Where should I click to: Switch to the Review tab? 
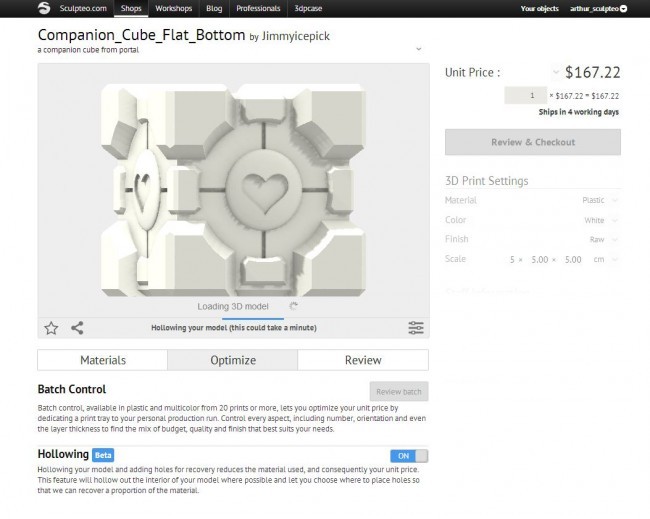pyautogui.click(x=363, y=360)
